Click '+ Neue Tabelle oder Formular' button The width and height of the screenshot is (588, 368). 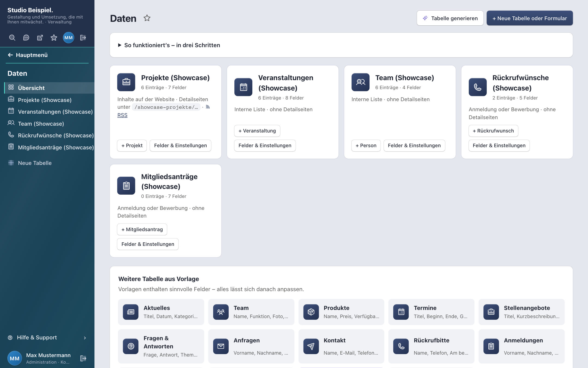(x=530, y=18)
